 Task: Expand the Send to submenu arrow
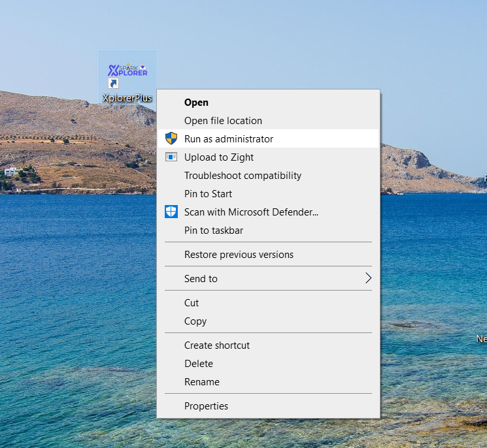pos(368,278)
